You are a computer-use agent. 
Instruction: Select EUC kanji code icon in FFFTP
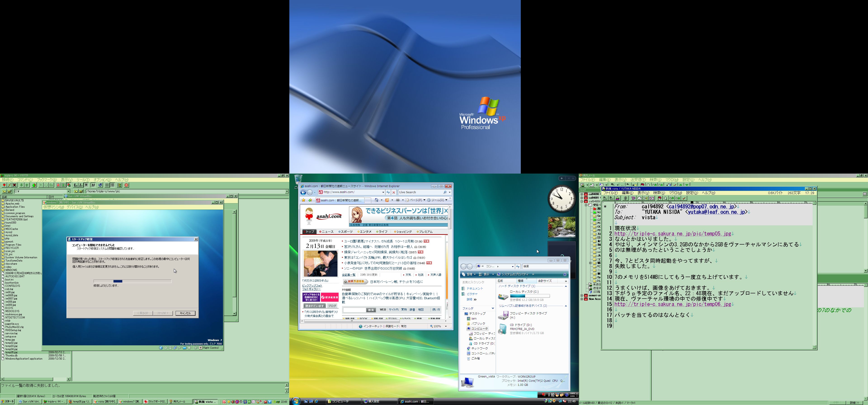click(75, 185)
